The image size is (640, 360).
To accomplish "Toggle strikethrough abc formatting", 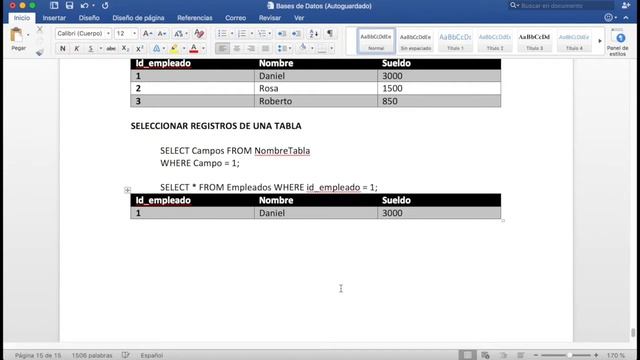I will pos(111,49).
